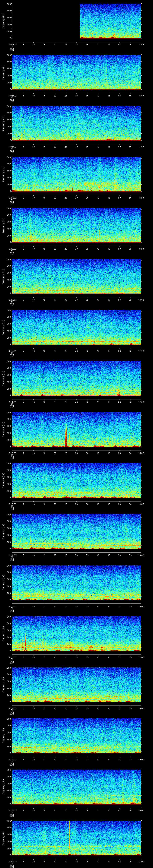Click the black empty region of the first spectrogram
153x868 pixels.
[45, 21]
